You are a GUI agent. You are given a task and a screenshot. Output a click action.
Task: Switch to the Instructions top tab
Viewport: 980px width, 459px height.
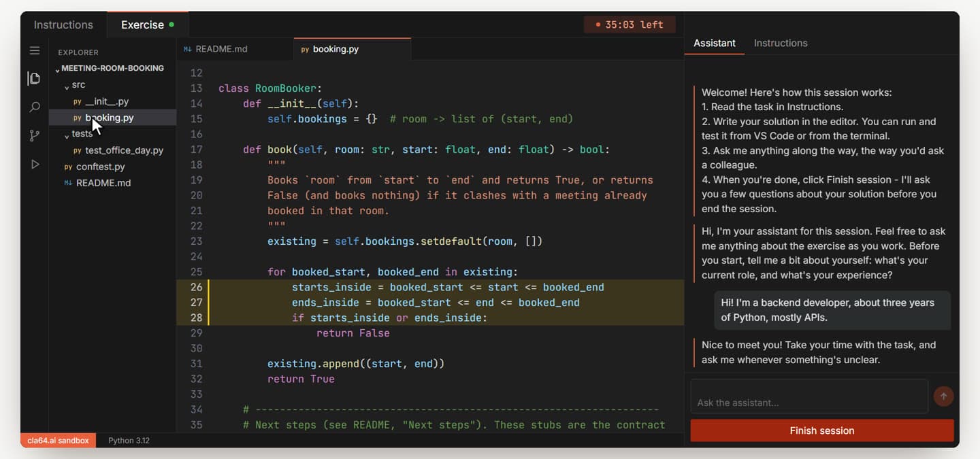click(63, 24)
